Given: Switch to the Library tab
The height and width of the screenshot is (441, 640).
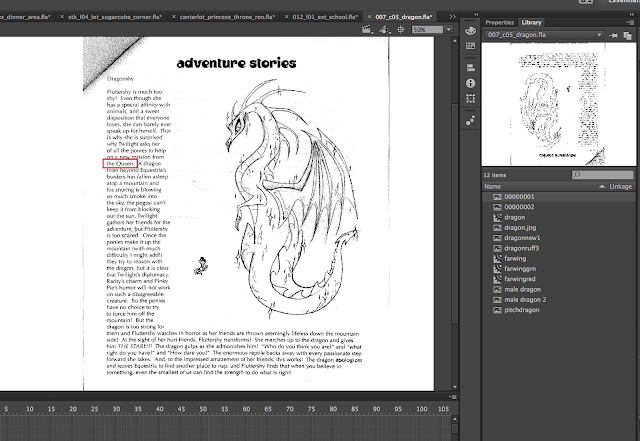Looking at the screenshot, I should pyautogui.click(x=531, y=22).
